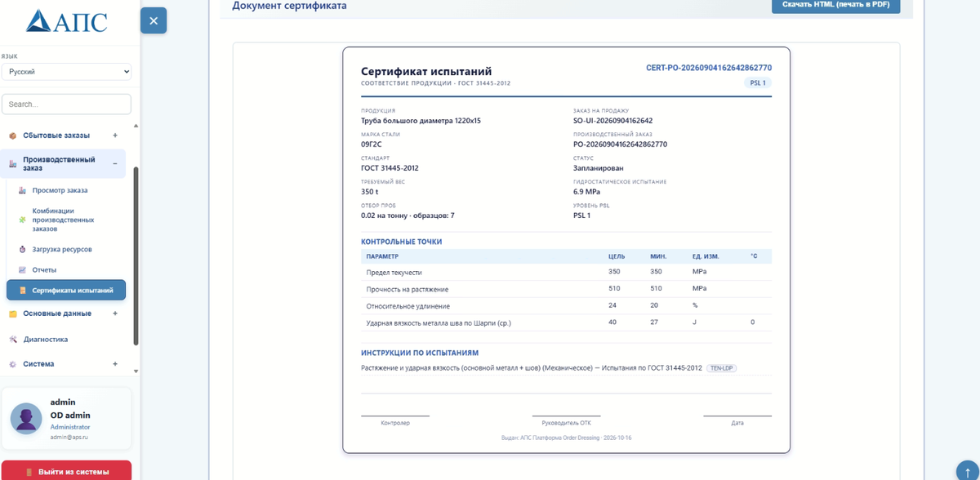Expand Система with plus sign
The width and height of the screenshot is (980, 480).
115,364
